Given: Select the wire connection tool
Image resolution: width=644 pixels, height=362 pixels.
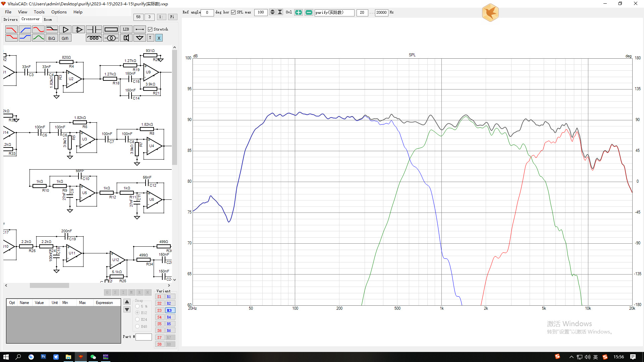Looking at the screenshot, I should pyautogui.click(x=140, y=29).
